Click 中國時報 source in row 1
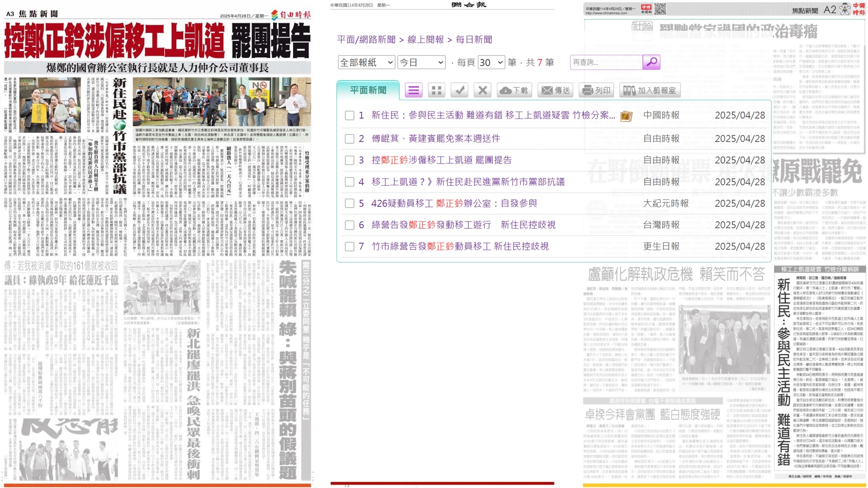 pyautogui.click(x=661, y=116)
